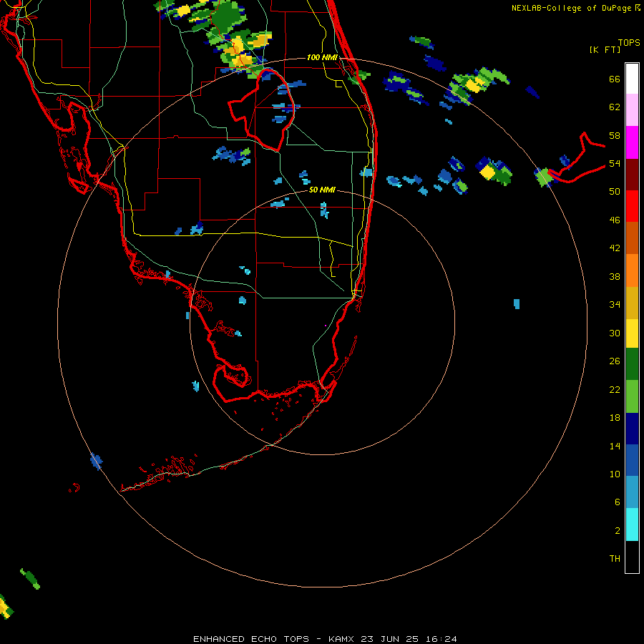Screen dimensions: 644x644
Task: Click the NEXLAB-College of DuPage credit text
Action: click(575, 8)
